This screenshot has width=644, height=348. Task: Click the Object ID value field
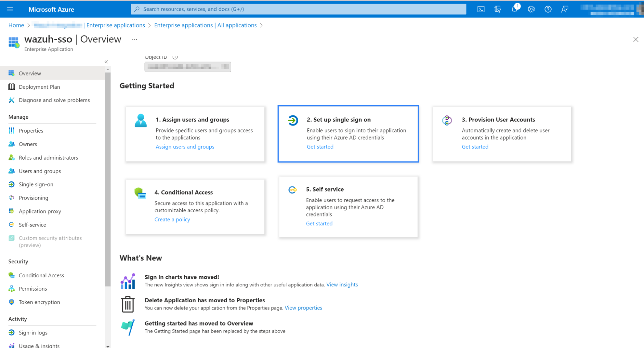tap(187, 67)
